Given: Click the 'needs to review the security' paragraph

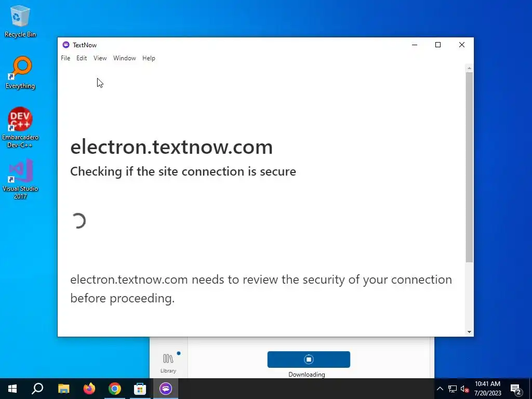Looking at the screenshot, I should [x=261, y=289].
